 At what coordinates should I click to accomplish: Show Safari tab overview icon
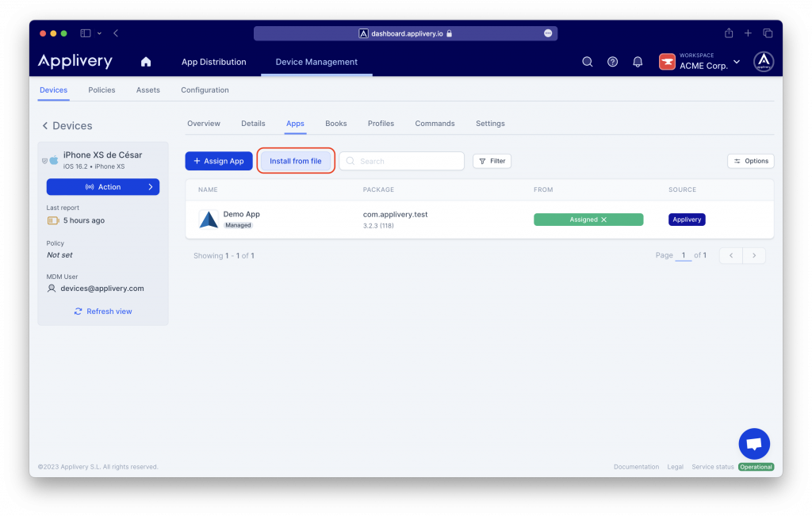pyautogui.click(x=768, y=33)
